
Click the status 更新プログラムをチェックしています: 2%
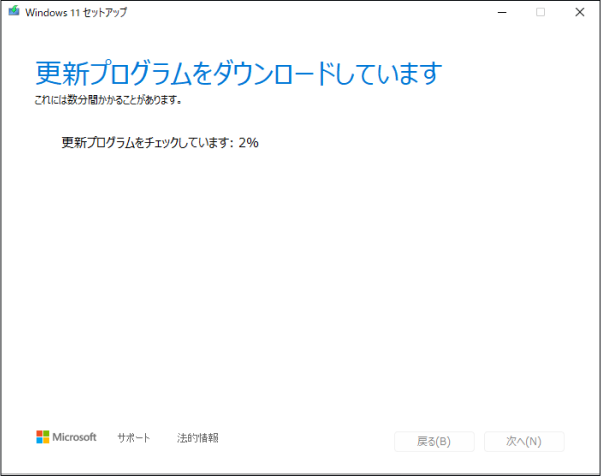coord(160,143)
